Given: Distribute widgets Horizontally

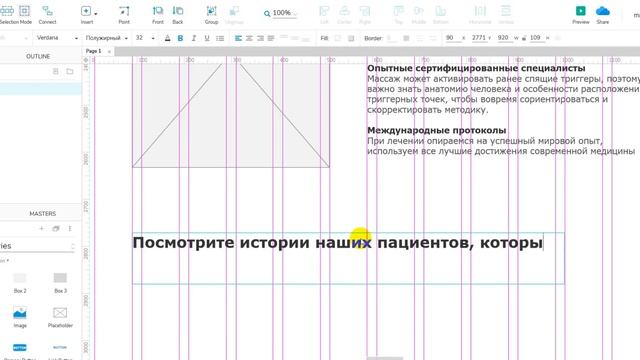Looking at the screenshot, I should pos(480,14).
